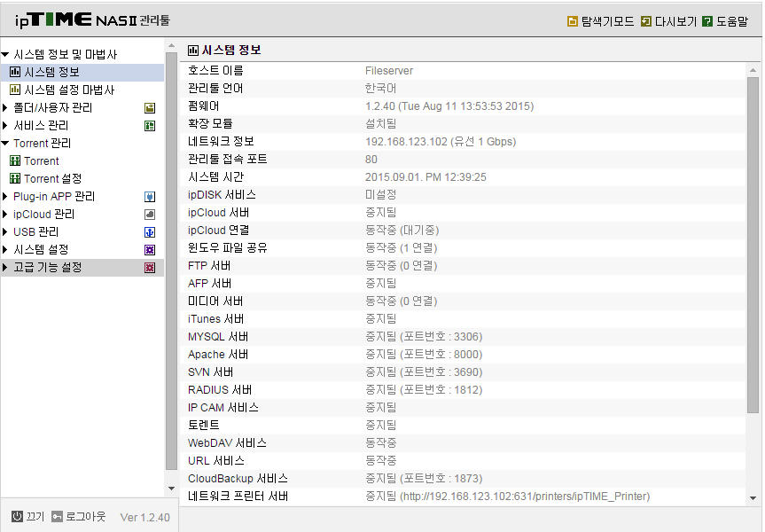The height and width of the screenshot is (532, 765).
Task: Click the Ver 1.2.40 version text
Action: coord(144,517)
